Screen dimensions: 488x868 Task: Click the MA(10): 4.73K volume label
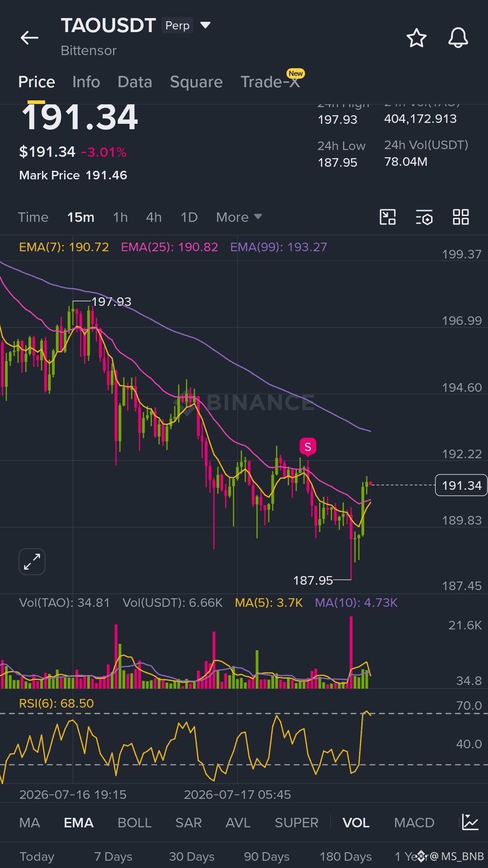pos(356,603)
